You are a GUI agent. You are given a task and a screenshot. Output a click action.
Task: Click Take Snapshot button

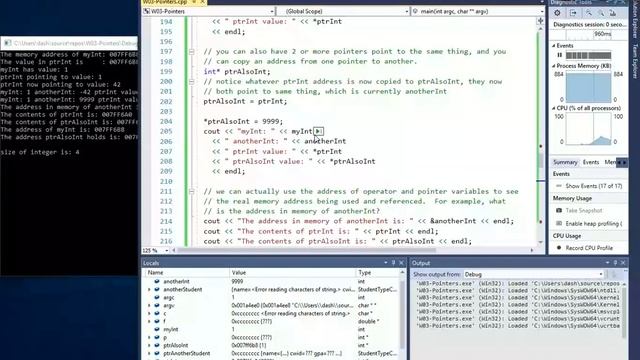584,210
